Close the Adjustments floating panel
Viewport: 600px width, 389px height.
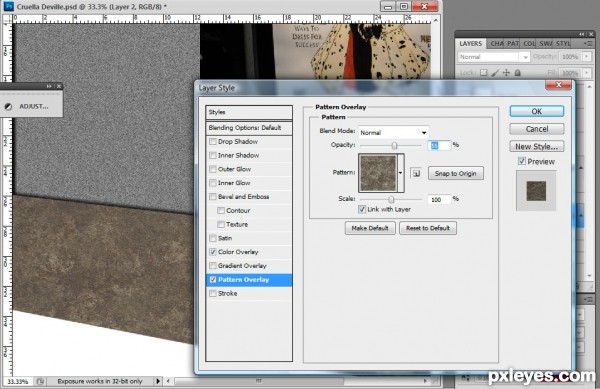[x=59, y=86]
